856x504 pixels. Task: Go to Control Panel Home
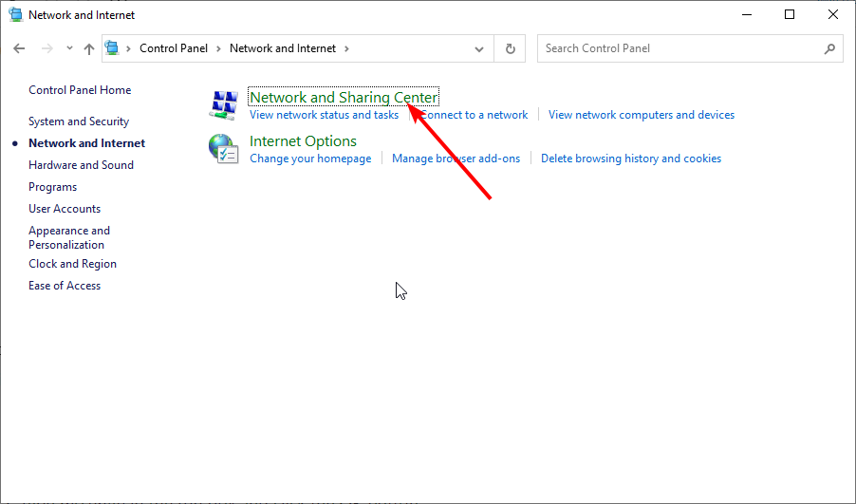[x=80, y=90]
